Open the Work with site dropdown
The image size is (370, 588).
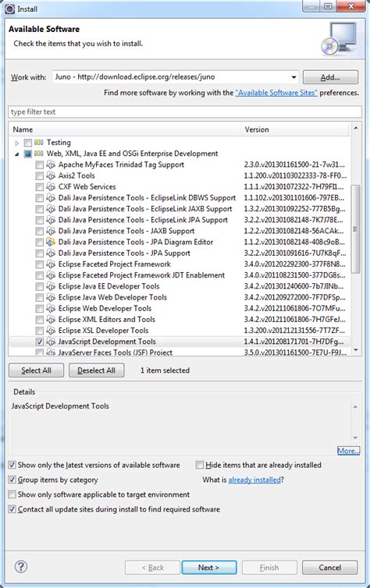pyautogui.click(x=294, y=77)
